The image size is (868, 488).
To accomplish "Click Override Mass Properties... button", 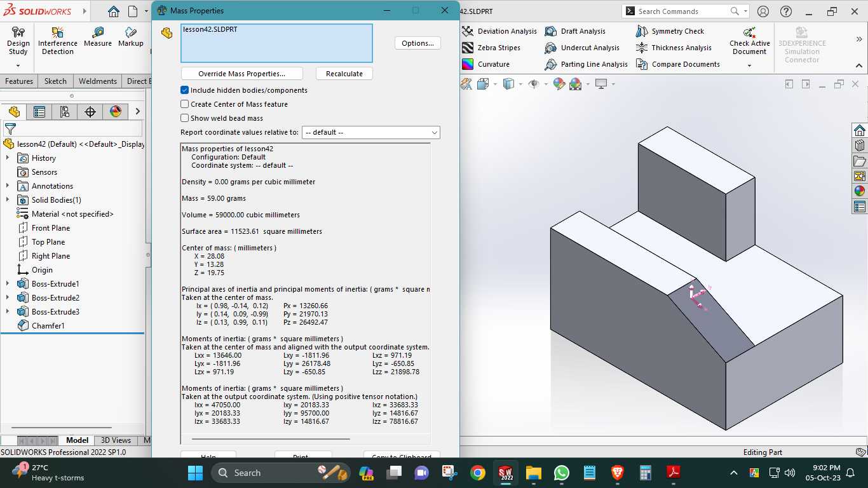I will click(x=241, y=74).
